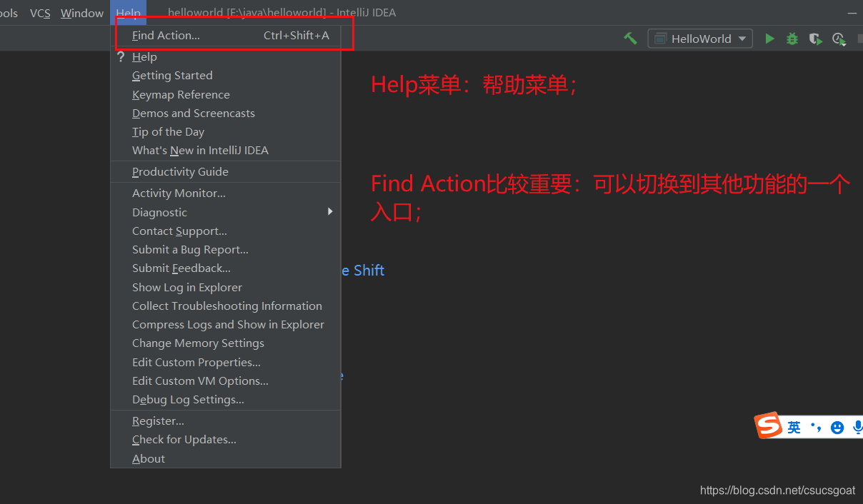863x504 pixels.
Task: Run HelloWorld with green play icon
Action: coord(769,39)
